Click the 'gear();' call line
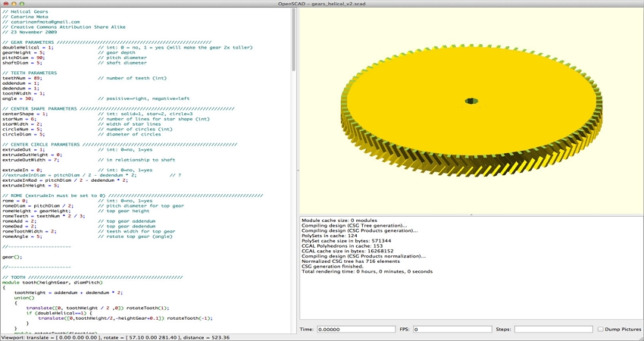The image size is (644, 341). point(12,257)
